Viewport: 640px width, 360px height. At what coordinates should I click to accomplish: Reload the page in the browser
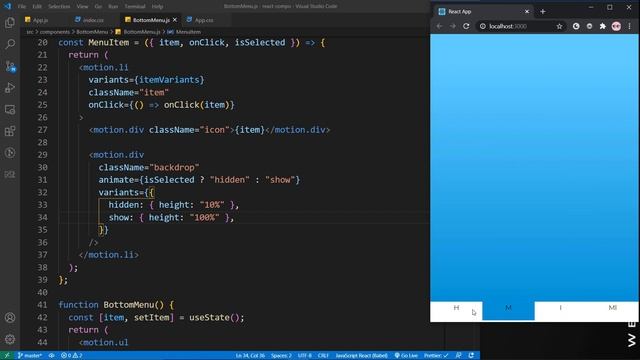[x=466, y=26]
